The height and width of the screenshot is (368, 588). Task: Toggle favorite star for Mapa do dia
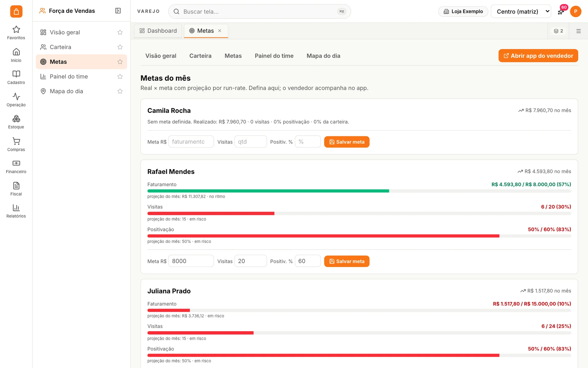coord(120,91)
